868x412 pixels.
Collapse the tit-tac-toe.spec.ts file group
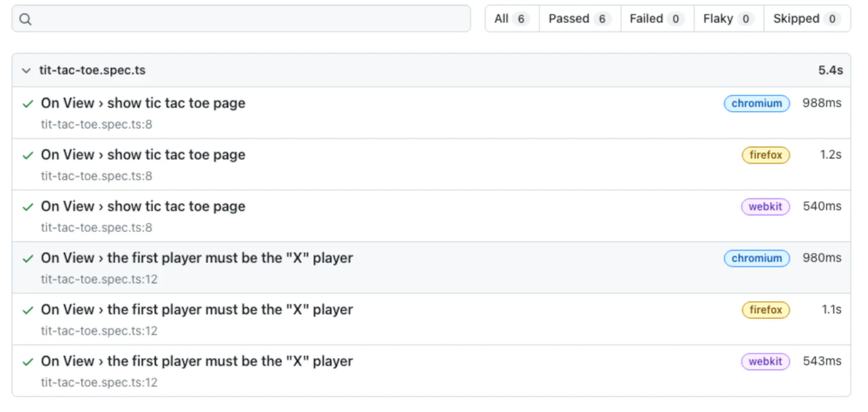tap(26, 70)
